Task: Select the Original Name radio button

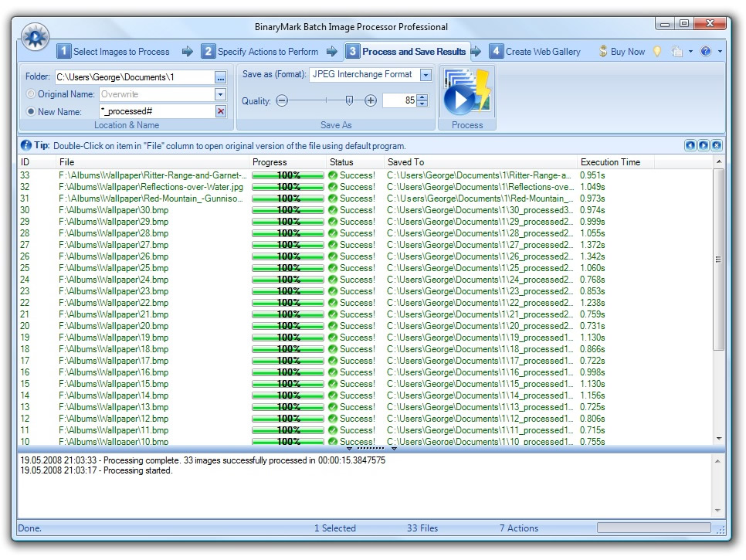Action: 31,94
